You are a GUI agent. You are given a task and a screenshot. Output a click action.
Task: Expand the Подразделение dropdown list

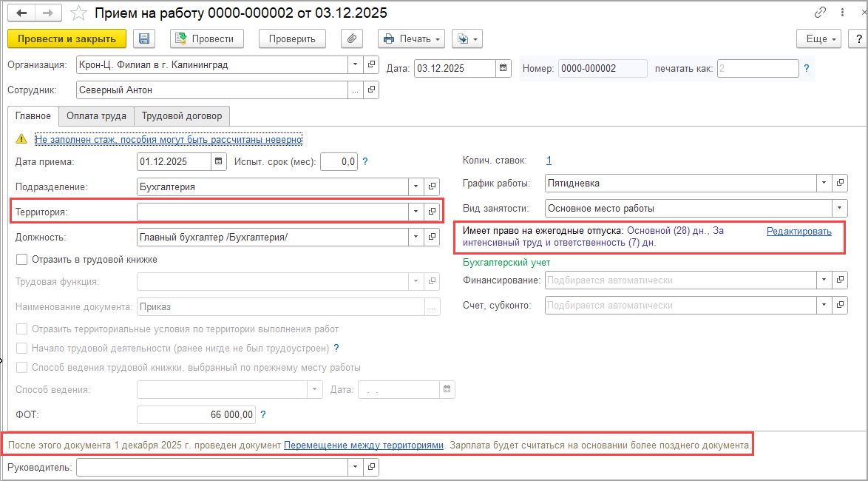pyautogui.click(x=416, y=186)
